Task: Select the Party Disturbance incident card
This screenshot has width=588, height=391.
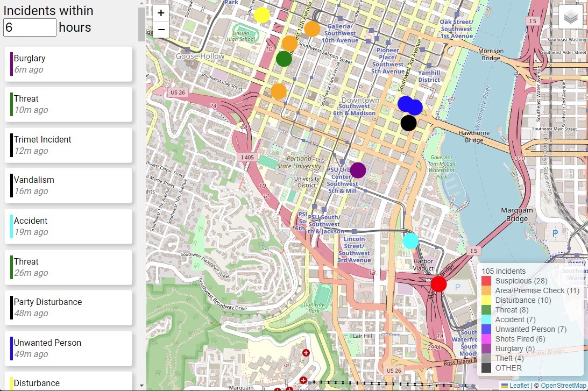Action: [x=68, y=307]
